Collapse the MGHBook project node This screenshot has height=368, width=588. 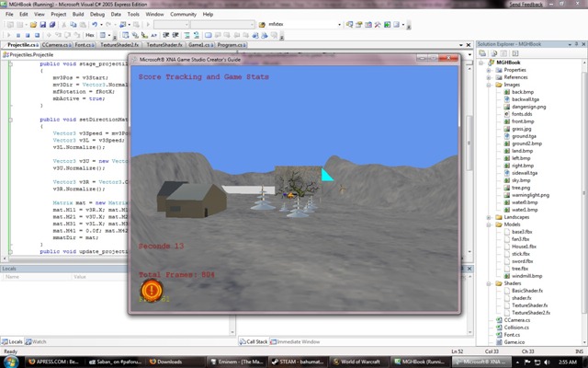481,63
